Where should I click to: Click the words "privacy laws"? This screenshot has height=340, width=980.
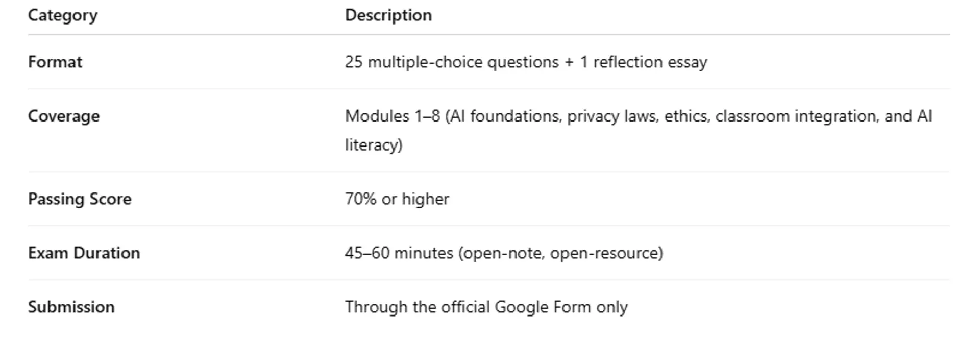click(x=610, y=116)
